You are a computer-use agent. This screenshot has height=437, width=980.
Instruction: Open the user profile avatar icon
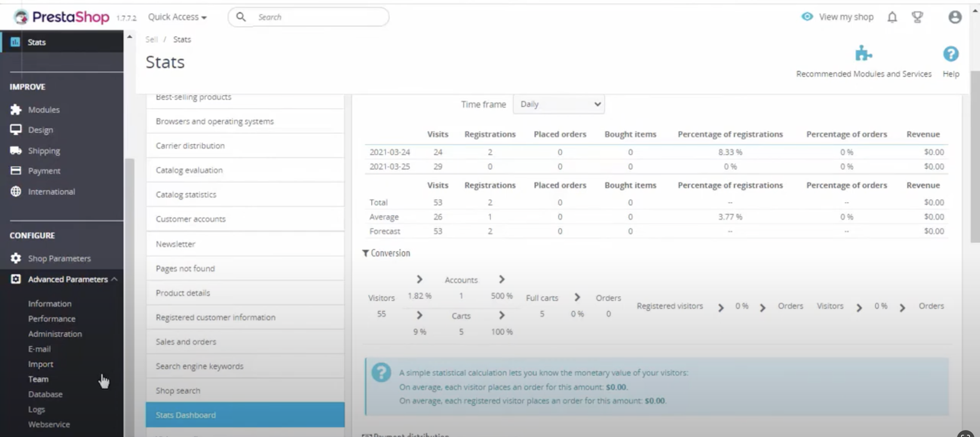[955, 17]
